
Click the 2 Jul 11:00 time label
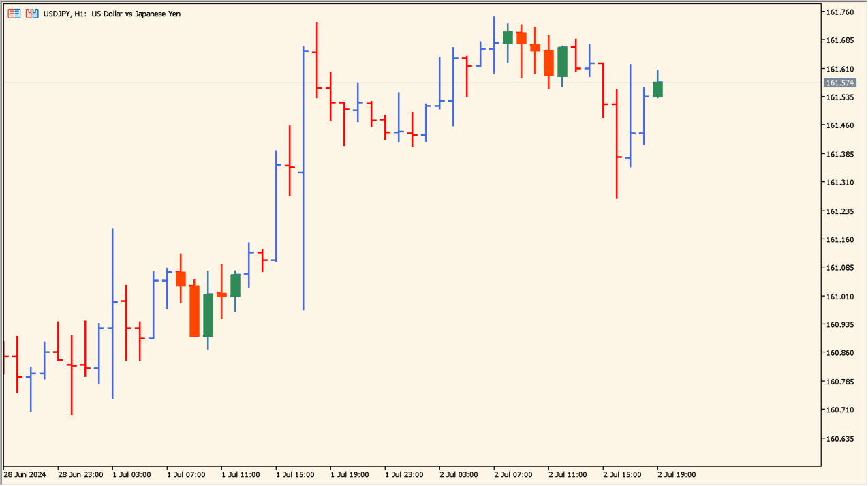pos(568,475)
